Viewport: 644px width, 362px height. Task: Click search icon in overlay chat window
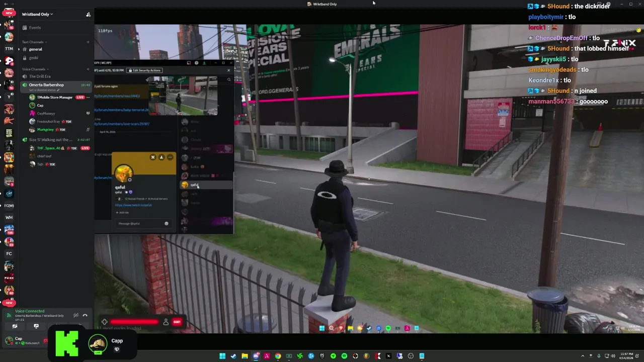229,79
